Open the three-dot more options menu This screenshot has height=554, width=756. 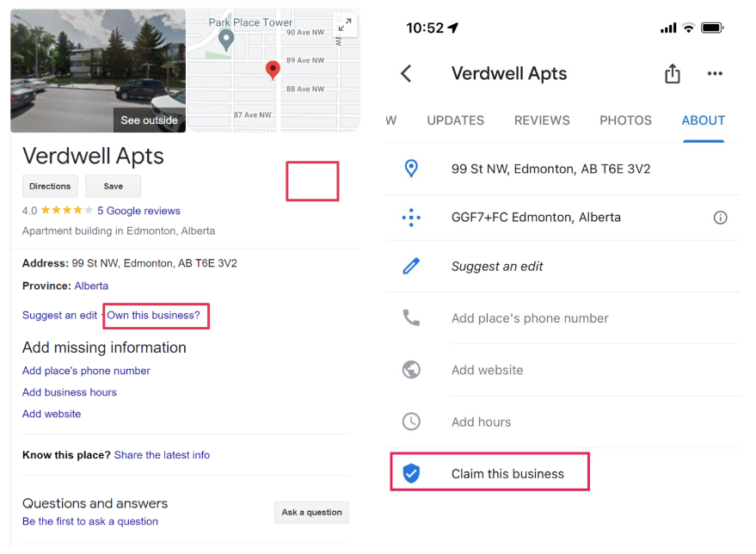click(715, 74)
